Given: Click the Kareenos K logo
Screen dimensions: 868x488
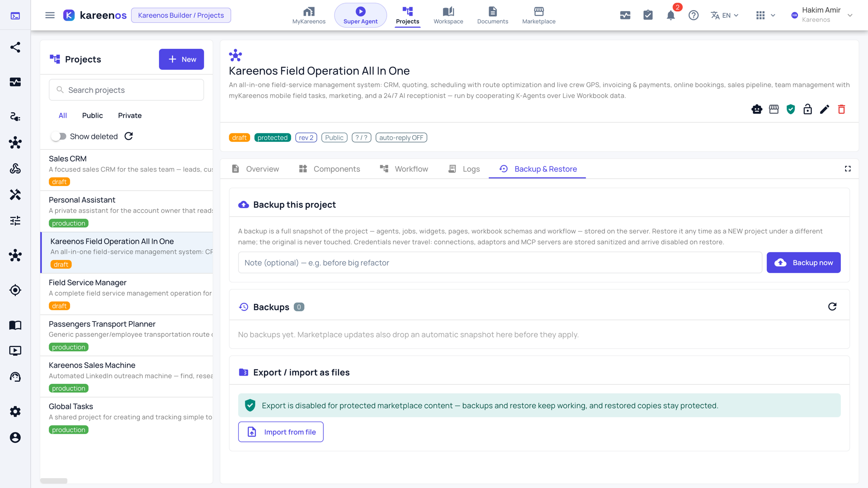Looking at the screenshot, I should click(x=69, y=15).
